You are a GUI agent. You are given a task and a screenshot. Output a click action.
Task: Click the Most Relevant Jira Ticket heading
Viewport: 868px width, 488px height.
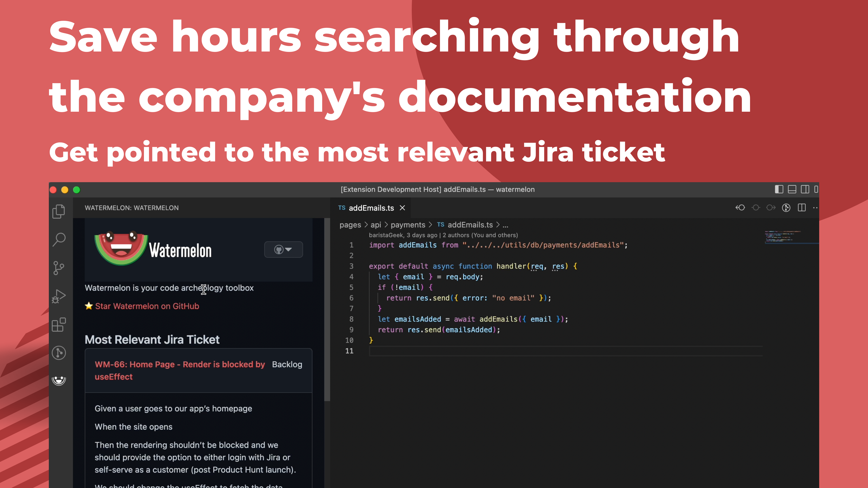(x=152, y=339)
